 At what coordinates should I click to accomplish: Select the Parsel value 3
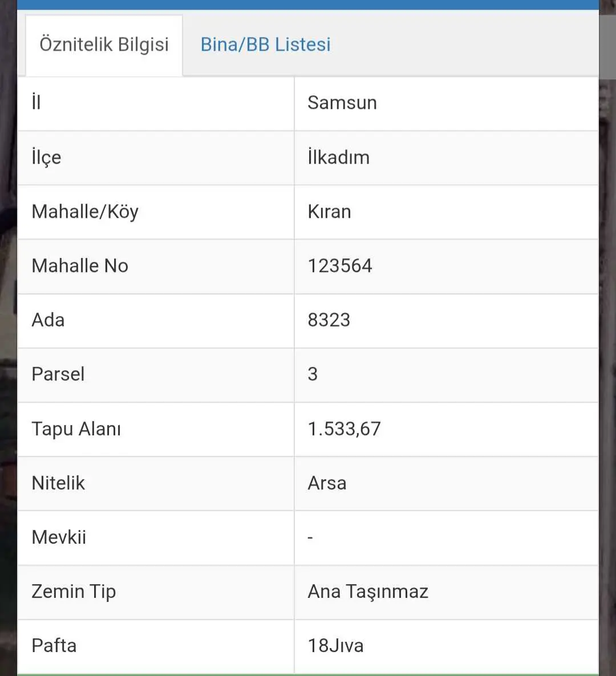click(313, 374)
